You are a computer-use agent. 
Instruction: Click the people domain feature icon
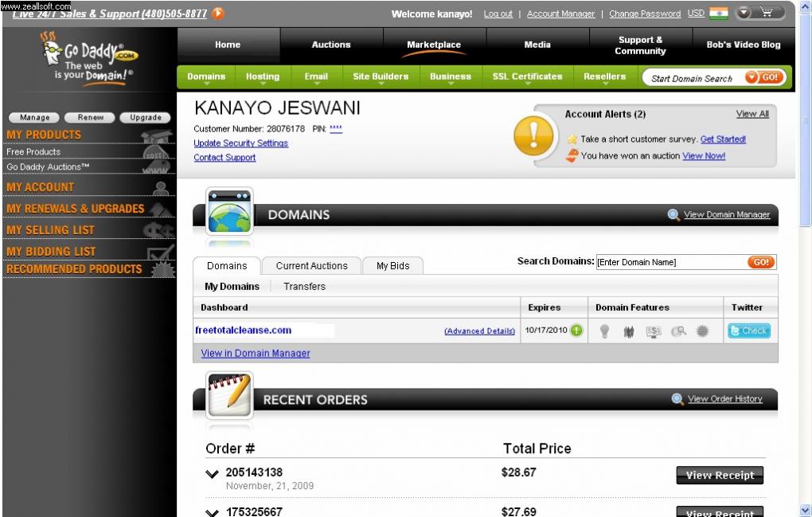629,331
